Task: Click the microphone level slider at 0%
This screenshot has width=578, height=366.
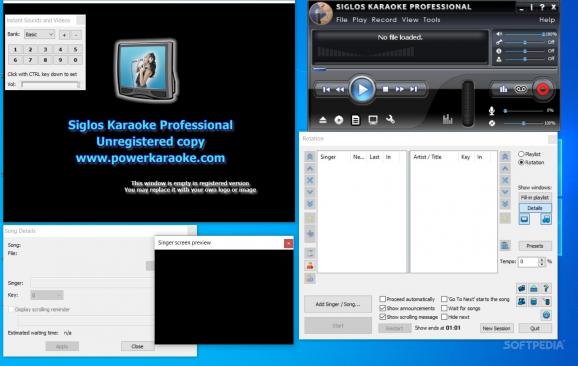Action: point(523,111)
